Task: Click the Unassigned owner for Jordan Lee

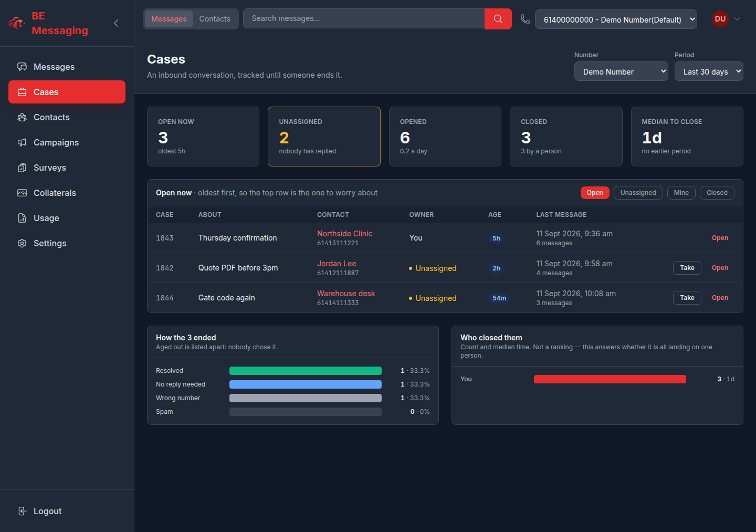Action: [x=433, y=268]
